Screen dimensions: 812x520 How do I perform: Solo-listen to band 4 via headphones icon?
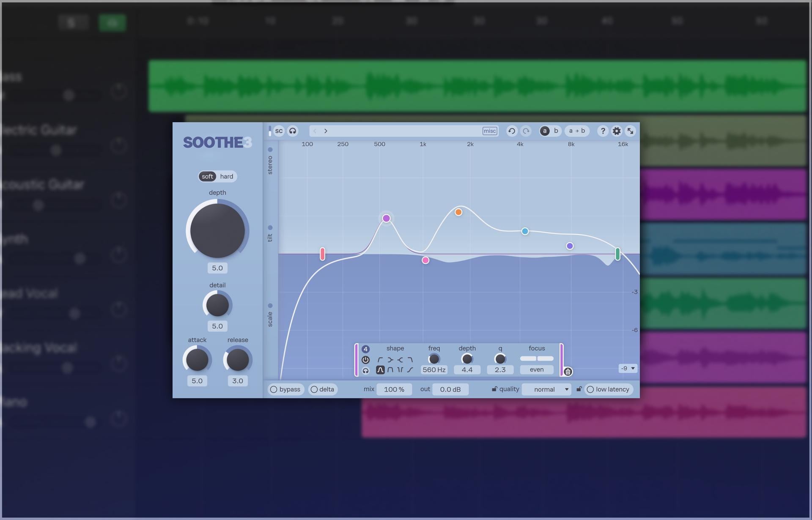pos(365,371)
